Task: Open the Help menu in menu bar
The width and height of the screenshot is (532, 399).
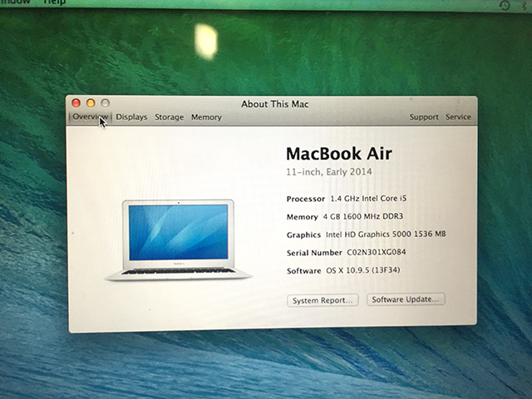Action: (x=54, y=2)
